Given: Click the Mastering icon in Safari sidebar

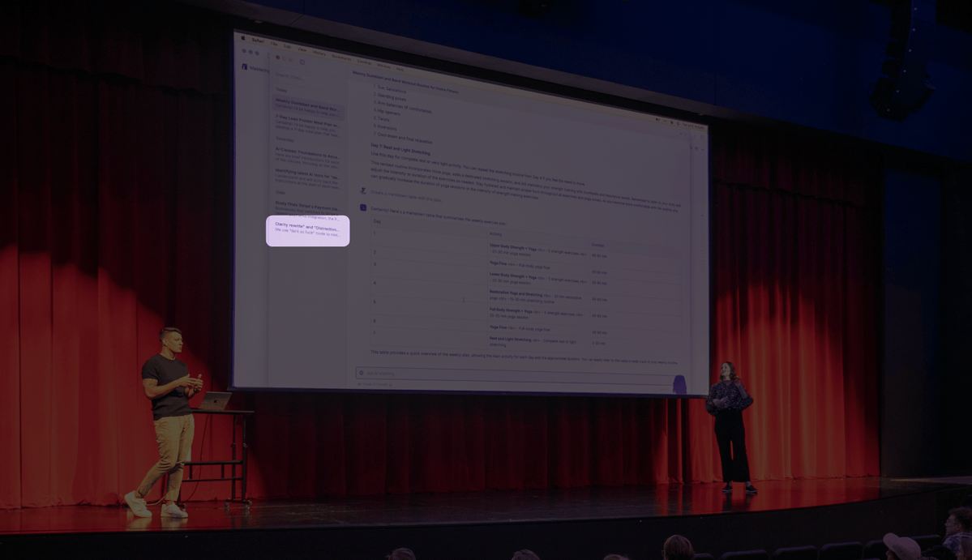Looking at the screenshot, I should [244, 67].
